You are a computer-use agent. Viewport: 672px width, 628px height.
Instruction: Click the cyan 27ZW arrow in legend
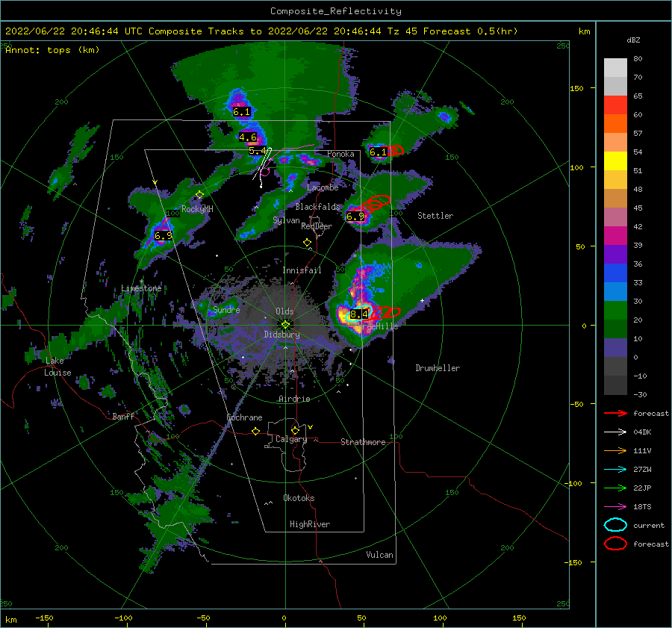[x=615, y=470]
